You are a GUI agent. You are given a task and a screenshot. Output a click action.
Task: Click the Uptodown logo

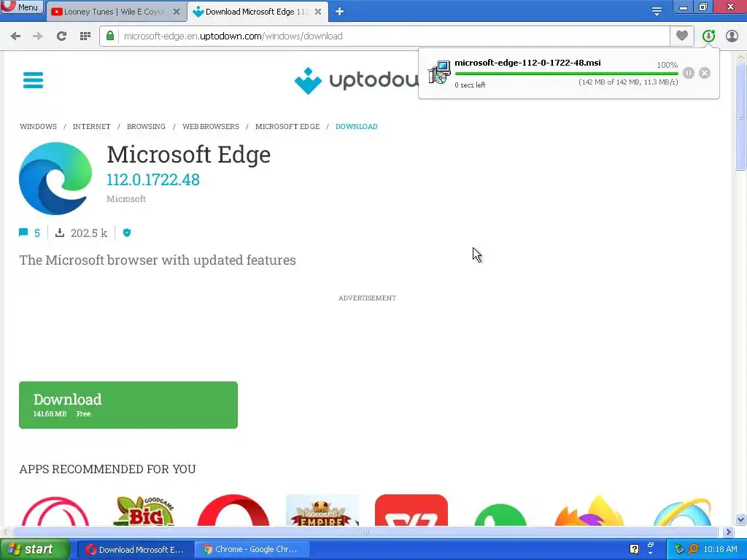[356, 80]
